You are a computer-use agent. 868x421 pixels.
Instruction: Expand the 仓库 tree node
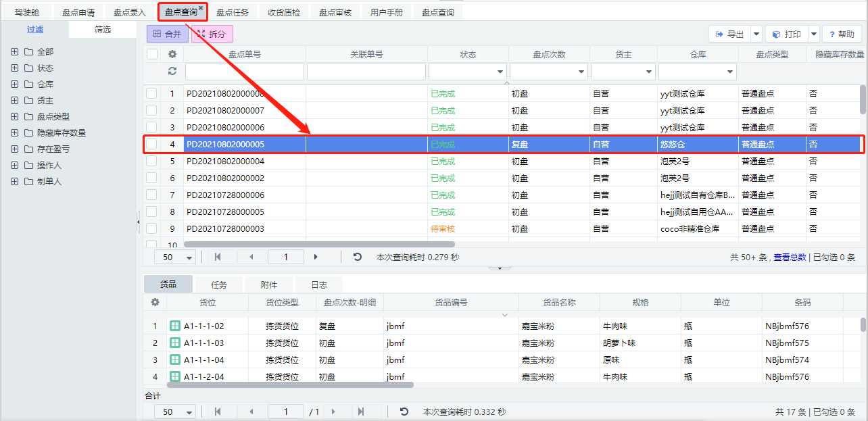tap(15, 84)
